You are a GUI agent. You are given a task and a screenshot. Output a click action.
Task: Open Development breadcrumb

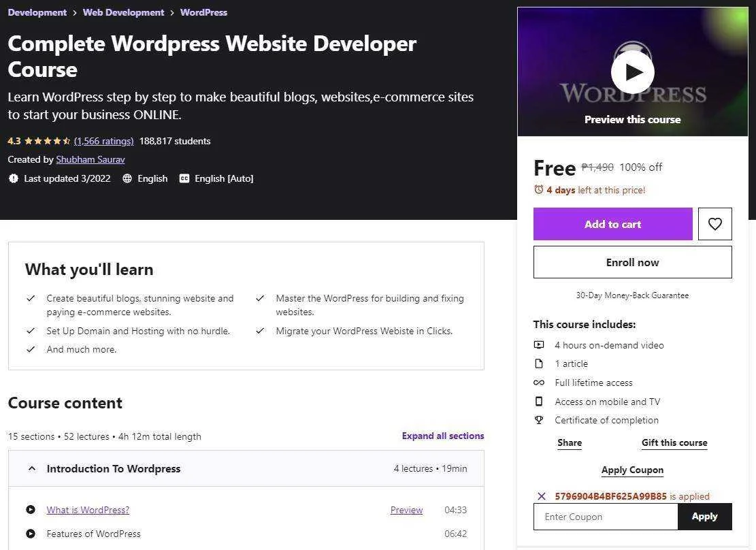(37, 12)
